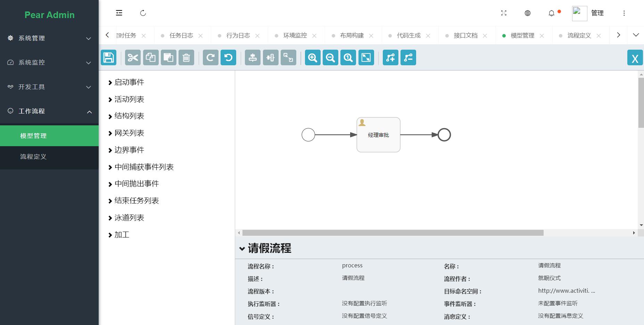The height and width of the screenshot is (325, 644).
Task: Close the editor with the X button
Action: [635, 58]
